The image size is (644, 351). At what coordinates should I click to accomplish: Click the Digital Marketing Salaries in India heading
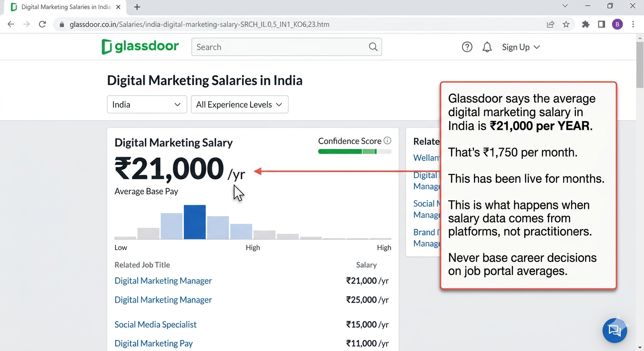click(x=204, y=80)
